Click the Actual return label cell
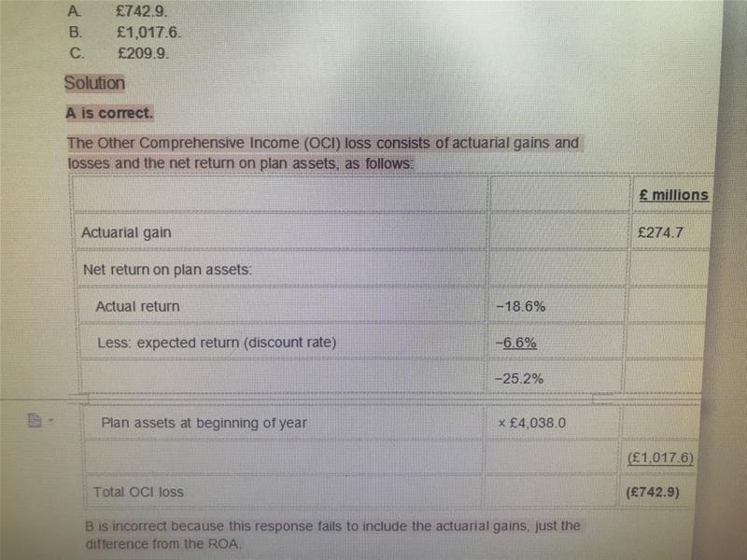 point(282,306)
